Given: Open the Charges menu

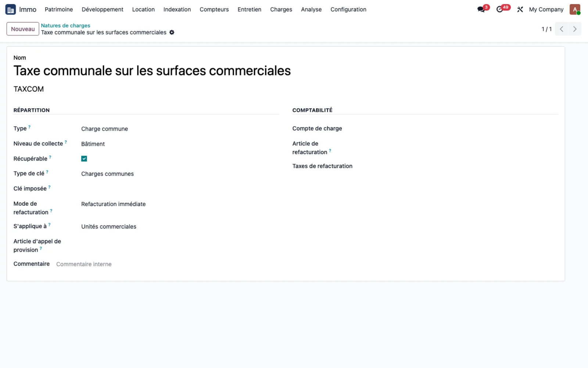Looking at the screenshot, I should coord(281,10).
